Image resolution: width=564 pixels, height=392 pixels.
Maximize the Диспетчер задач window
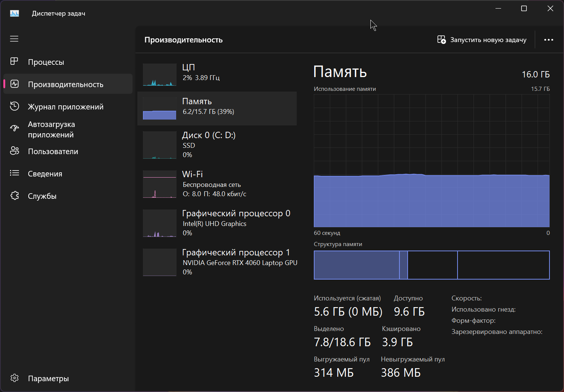tap(524, 9)
